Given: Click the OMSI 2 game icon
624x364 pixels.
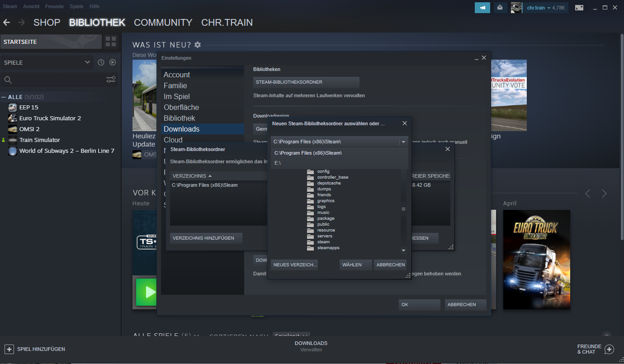Looking at the screenshot, I should coord(13,129).
